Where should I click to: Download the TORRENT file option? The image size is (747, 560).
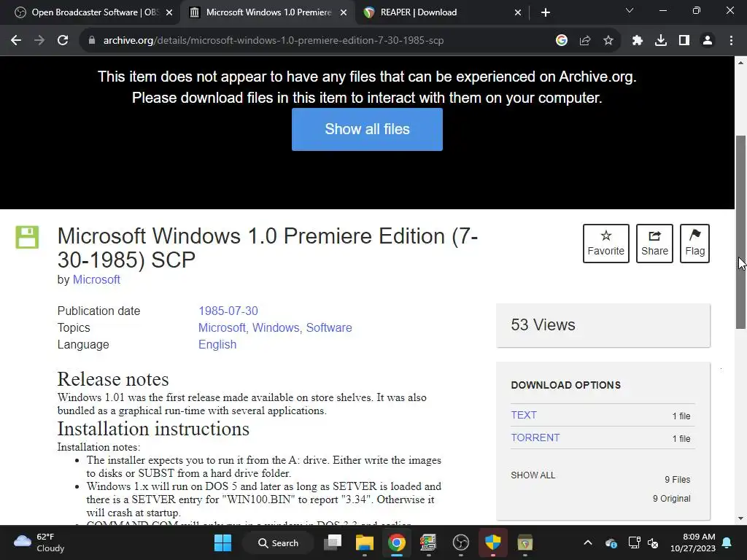[x=535, y=437]
